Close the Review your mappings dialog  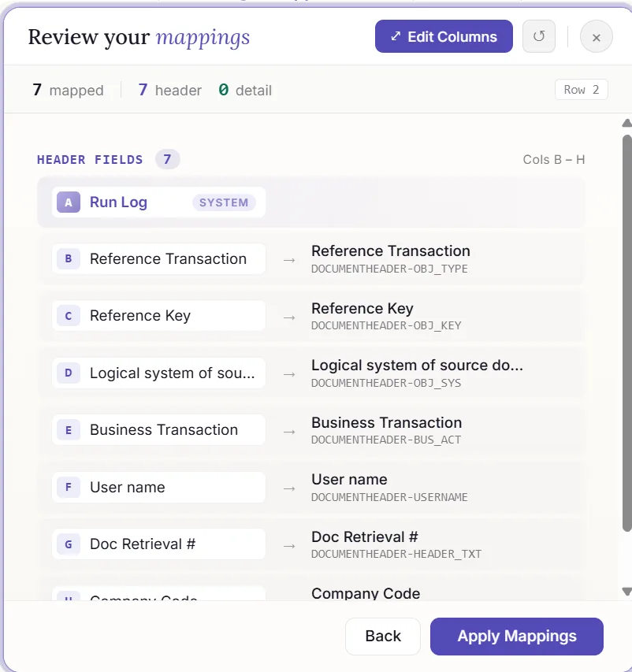(x=596, y=37)
